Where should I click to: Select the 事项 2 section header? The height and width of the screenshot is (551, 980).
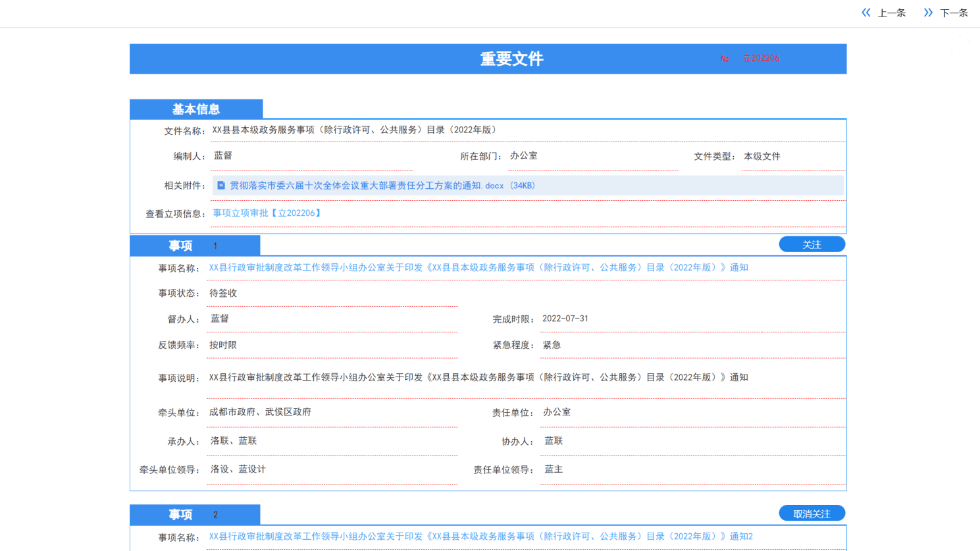(x=195, y=515)
